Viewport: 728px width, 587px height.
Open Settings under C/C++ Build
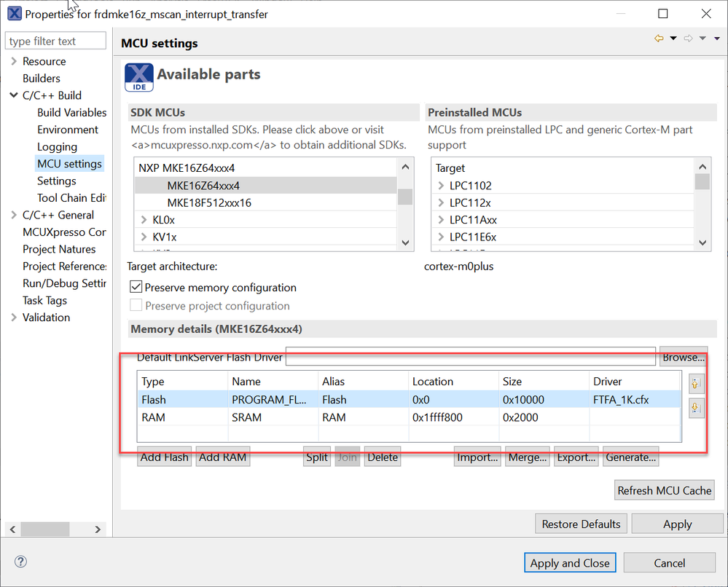click(57, 181)
